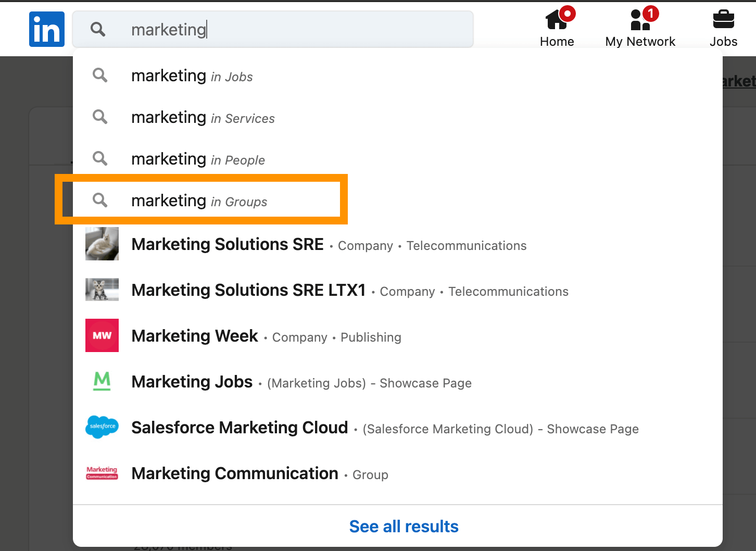This screenshot has width=756, height=551.
Task: Choose the "marketing in Services" suggestion
Action: click(x=203, y=118)
